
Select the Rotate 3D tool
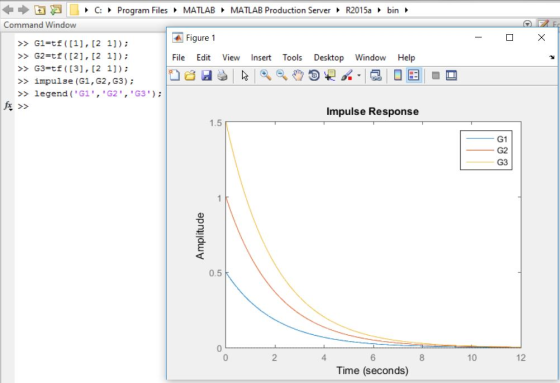point(314,75)
